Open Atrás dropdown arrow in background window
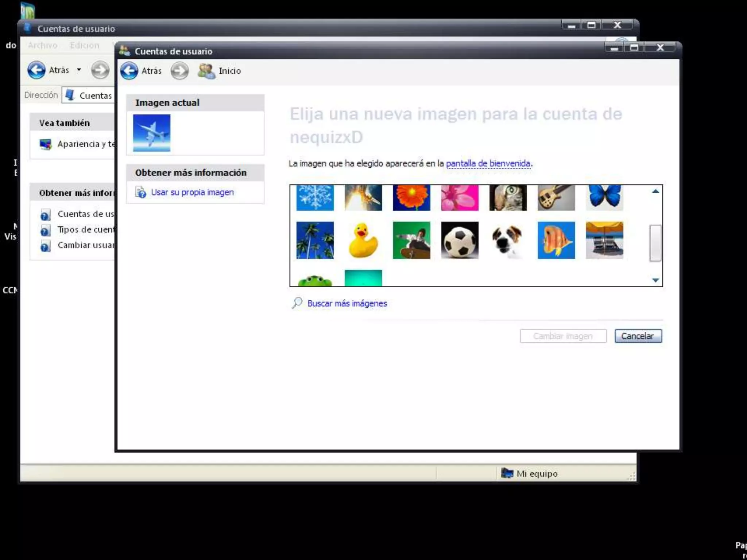The height and width of the screenshot is (560, 747). (79, 70)
